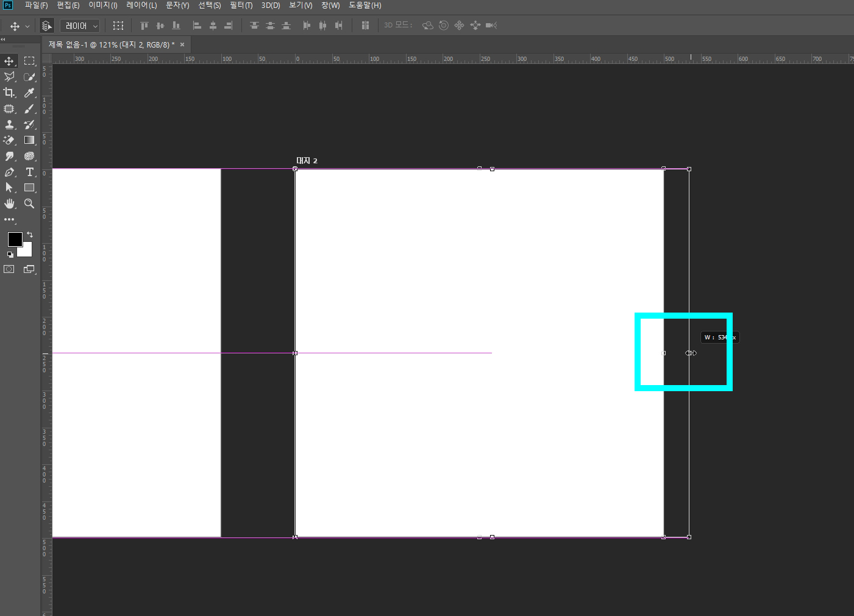
Task: Select the Polygonal Lasso tool
Action: pos(9,77)
